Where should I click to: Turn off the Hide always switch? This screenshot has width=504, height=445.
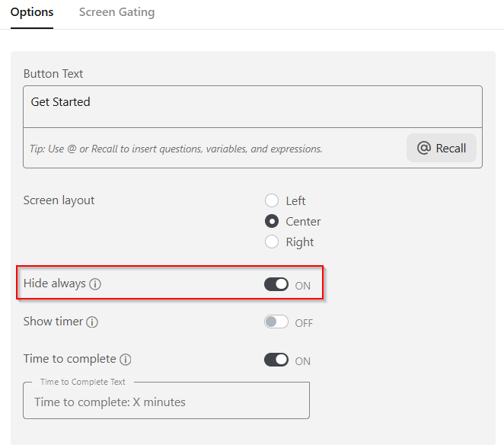coord(276,284)
